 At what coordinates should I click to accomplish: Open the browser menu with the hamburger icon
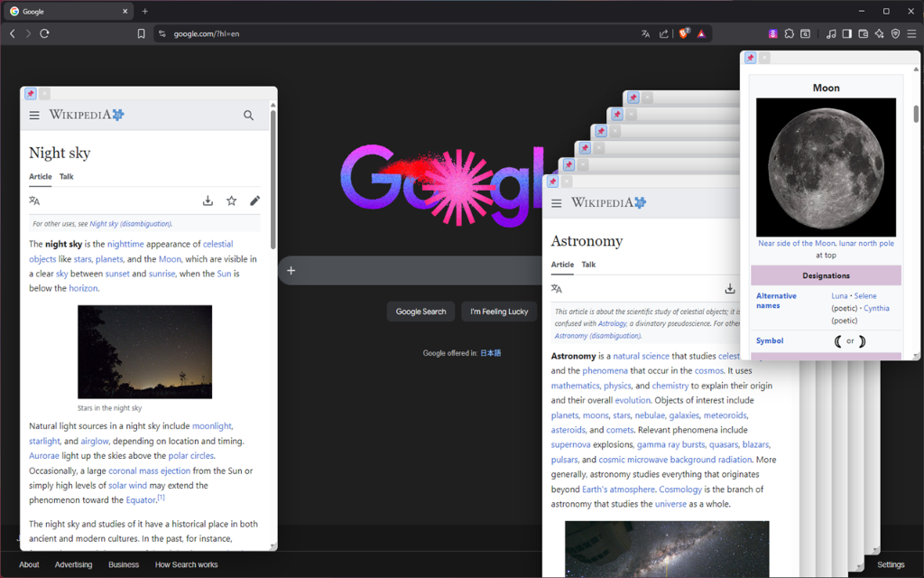click(913, 33)
